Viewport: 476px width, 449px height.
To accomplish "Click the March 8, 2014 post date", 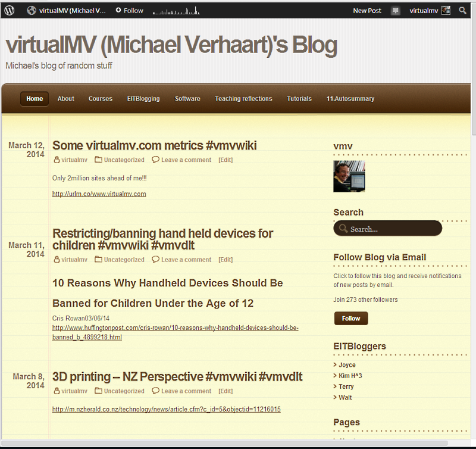I will click(29, 381).
